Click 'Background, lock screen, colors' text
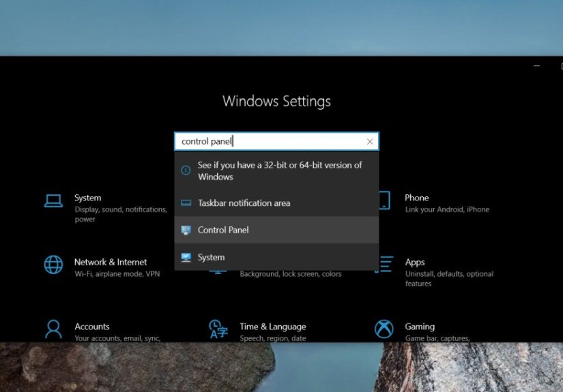This screenshot has width=563, height=392. click(x=291, y=274)
